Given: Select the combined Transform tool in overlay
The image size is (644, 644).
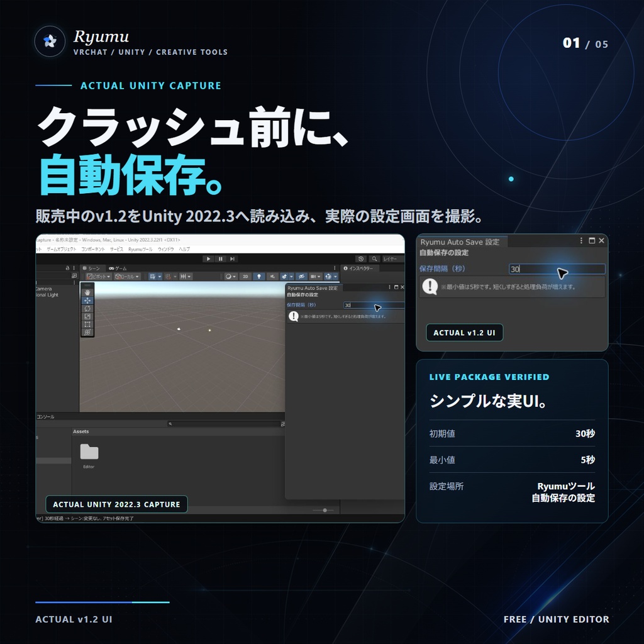Looking at the screenshot, I should pyautogui.click(x=87, y=332).
